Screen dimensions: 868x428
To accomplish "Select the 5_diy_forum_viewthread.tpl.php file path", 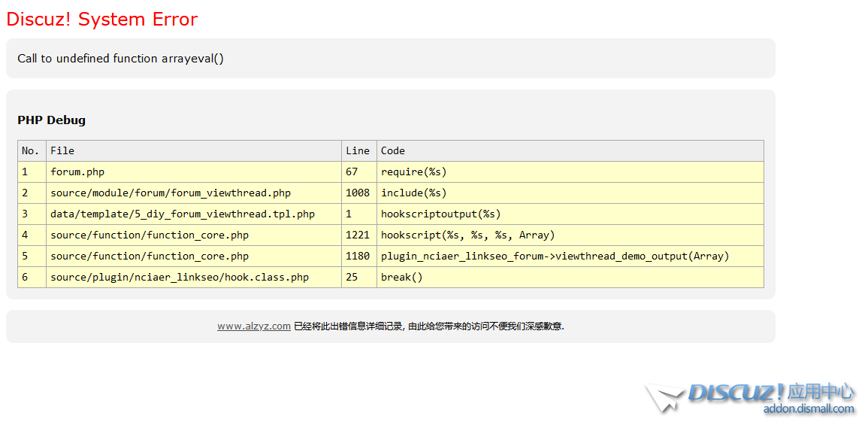I will tap(183, 214).
